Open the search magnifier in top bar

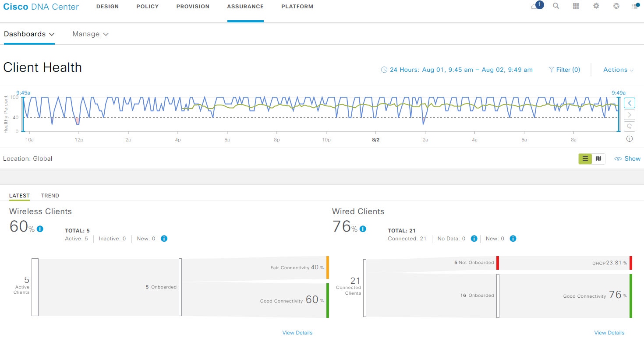point(556,6)
